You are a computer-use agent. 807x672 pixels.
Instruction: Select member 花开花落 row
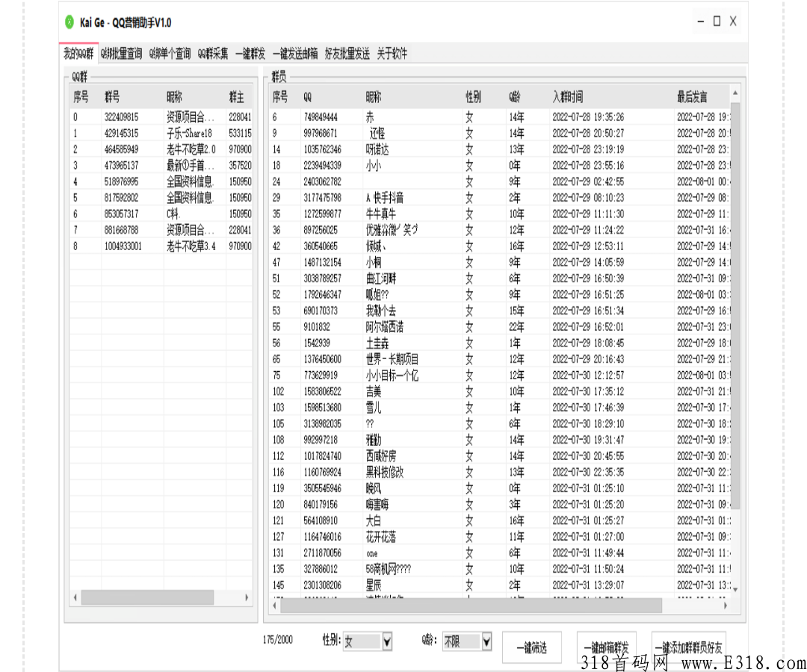click(499, 537)
